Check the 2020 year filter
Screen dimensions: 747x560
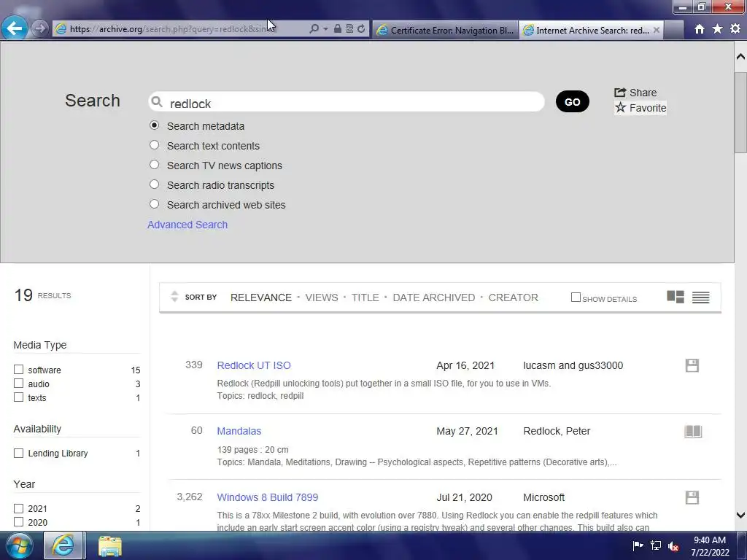[x=18, y=522]
